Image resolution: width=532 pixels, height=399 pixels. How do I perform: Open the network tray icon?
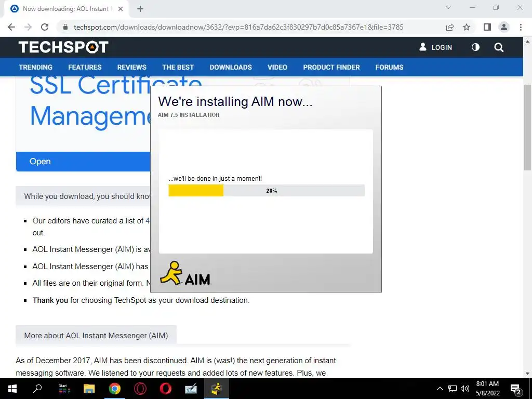tap(453, 389)
